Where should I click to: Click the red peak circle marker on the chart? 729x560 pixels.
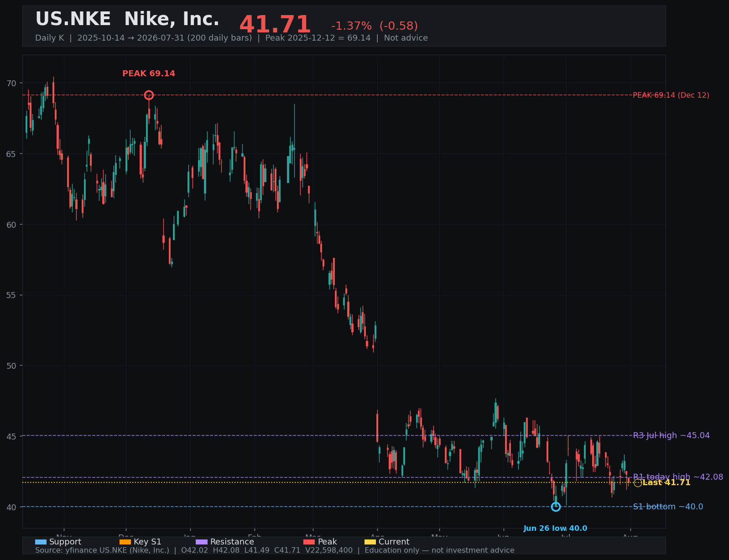[149, 95]
